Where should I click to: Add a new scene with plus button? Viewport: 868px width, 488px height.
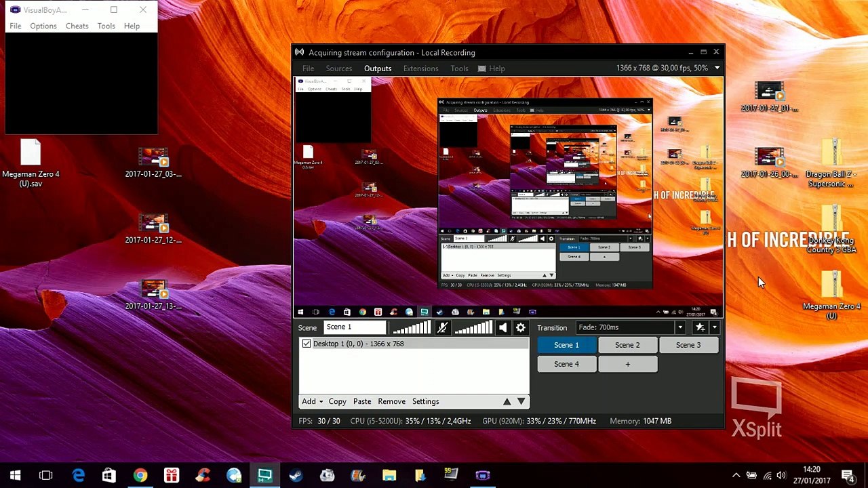pos(627,364)
